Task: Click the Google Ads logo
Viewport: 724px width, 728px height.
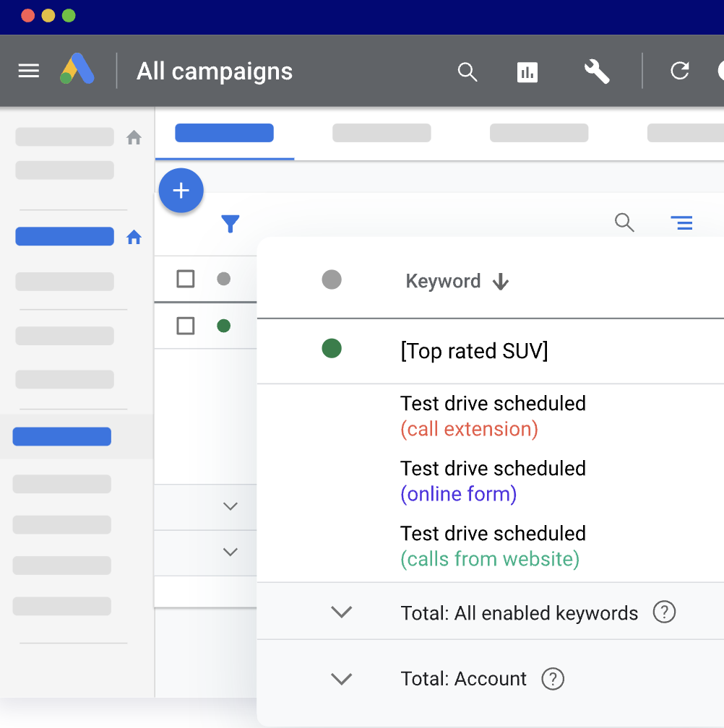Action: [x=77, y=70]
